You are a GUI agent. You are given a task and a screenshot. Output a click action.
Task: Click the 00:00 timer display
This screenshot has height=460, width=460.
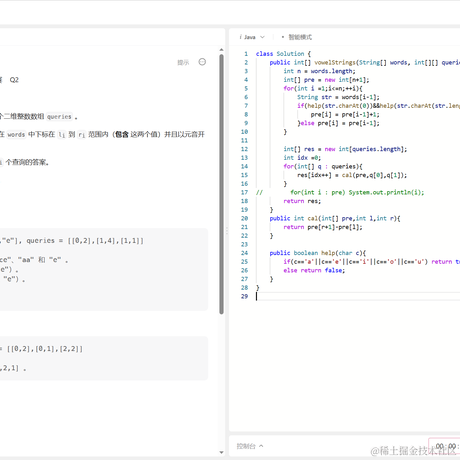446,446
